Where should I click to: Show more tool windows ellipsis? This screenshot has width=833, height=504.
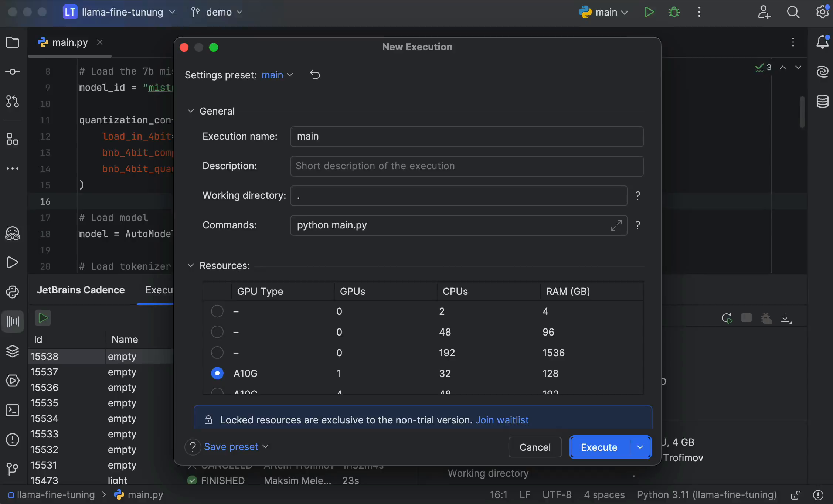[x=13, y=168]
